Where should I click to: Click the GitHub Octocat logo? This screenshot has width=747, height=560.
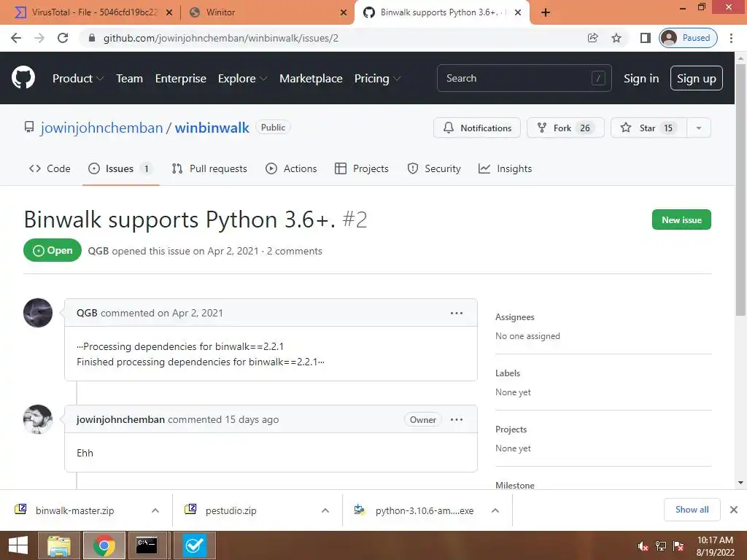23,78
